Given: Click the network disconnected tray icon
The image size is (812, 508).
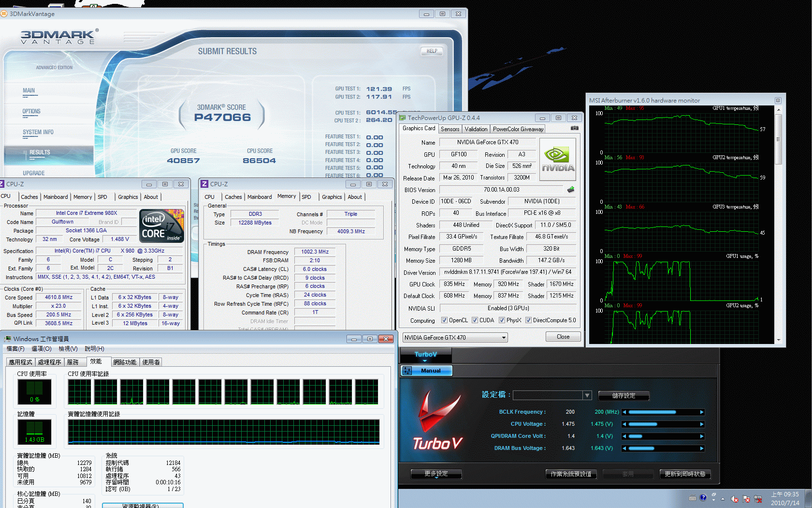Looking at the screenshot, I should coord(758,499).
